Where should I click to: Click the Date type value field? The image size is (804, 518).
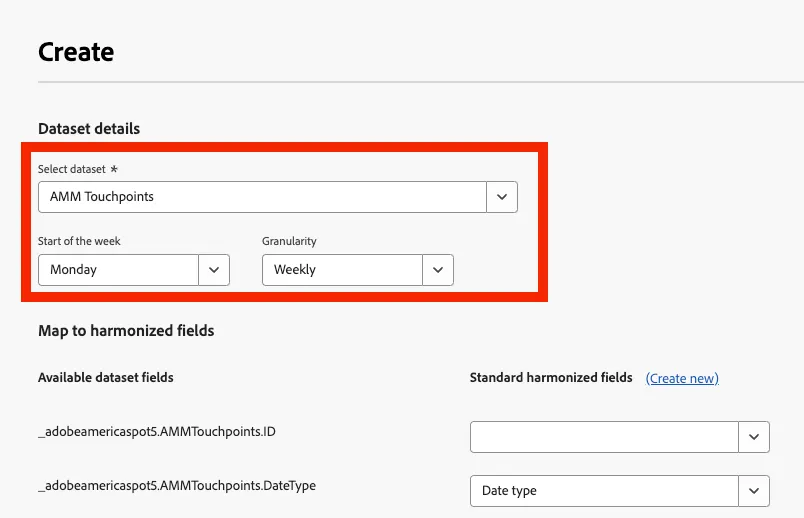[604, 491]
